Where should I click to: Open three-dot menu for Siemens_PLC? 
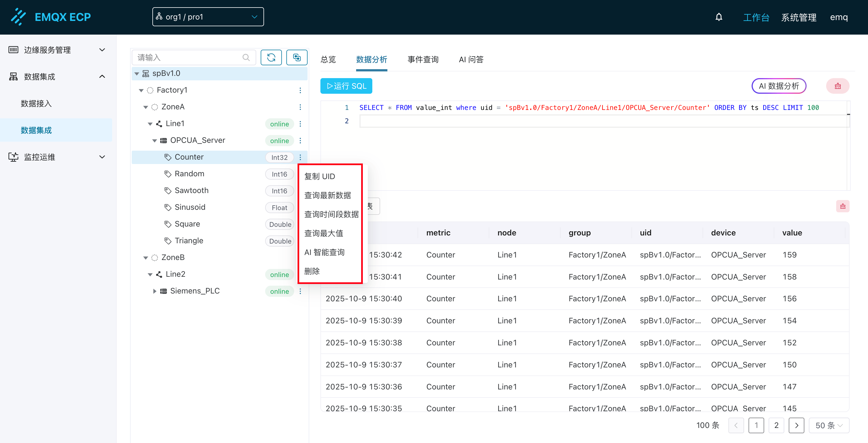(x=300, y=291)
